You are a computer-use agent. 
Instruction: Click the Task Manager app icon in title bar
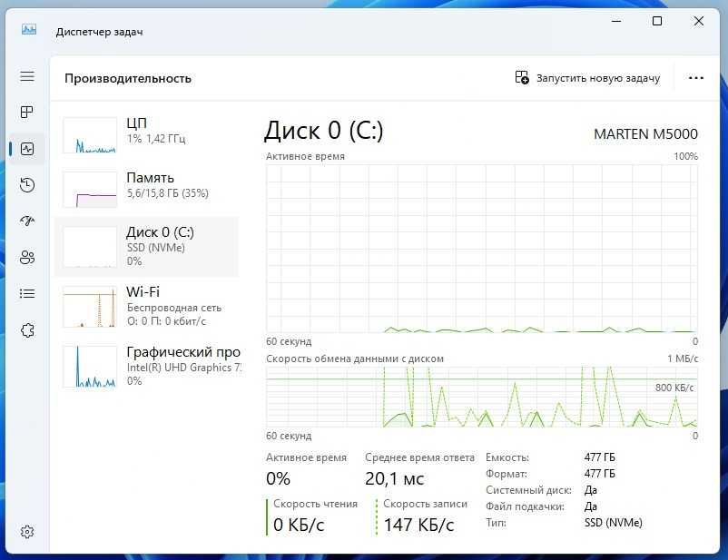pyautogui.click(x=29, y=30)
